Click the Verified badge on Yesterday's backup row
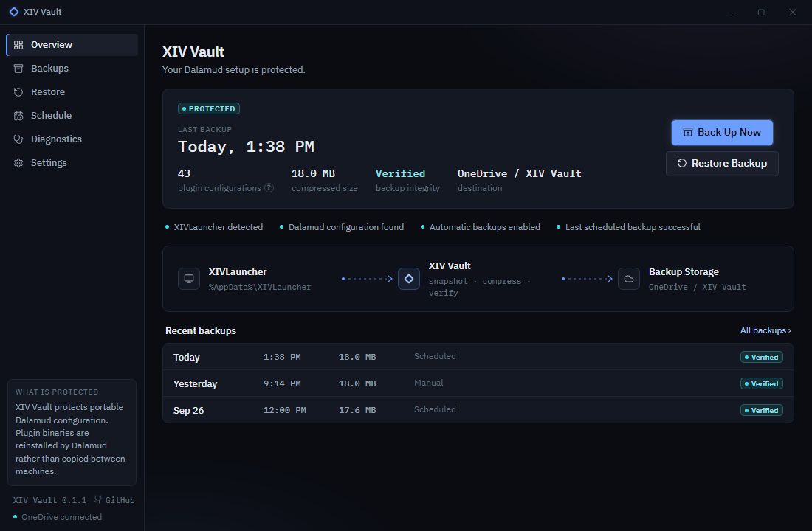The width and height of the screenshot is (812, 531). (x=761, y=384)
